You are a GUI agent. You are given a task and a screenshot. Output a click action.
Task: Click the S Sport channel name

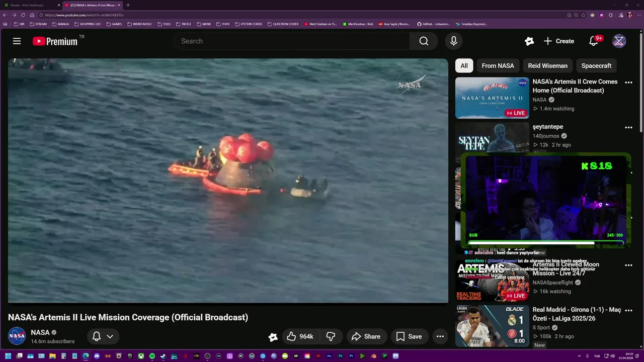coord(542,328)
